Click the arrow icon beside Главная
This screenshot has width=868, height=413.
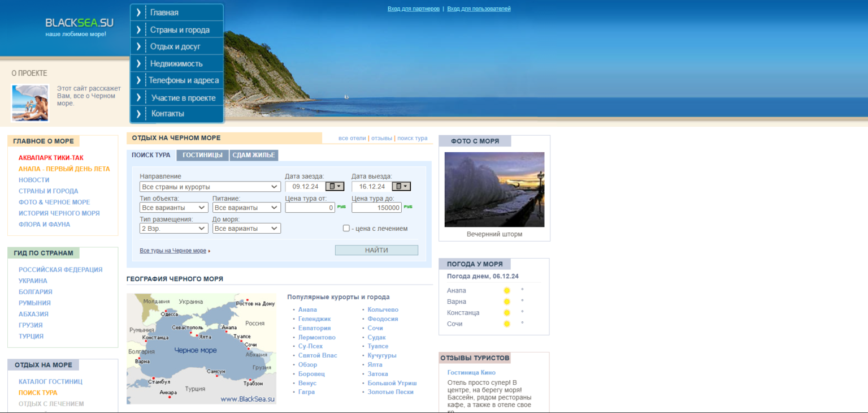[x=138, y=12]
